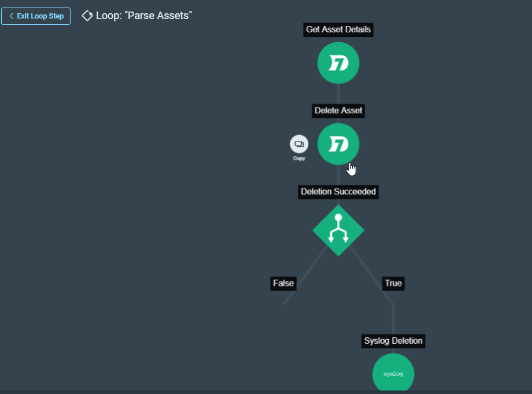Click the Get Asset Details label
Image resolution: width=532 pixels, height=394 pixels.
point(338,29)
